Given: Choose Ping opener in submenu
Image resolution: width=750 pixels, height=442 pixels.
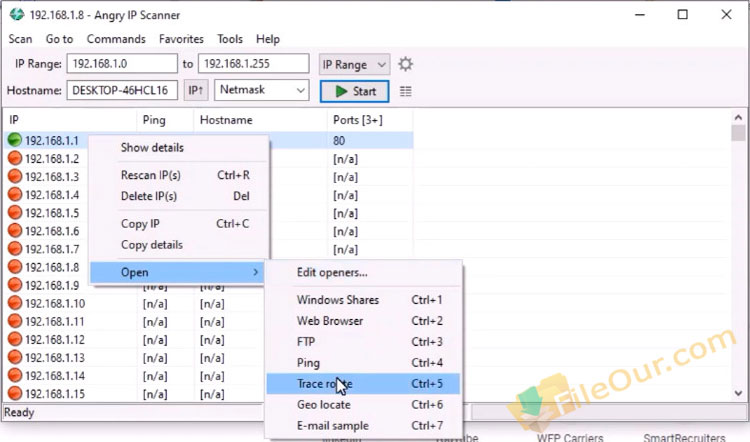Looking at the screenshot, I should point(364,363).
